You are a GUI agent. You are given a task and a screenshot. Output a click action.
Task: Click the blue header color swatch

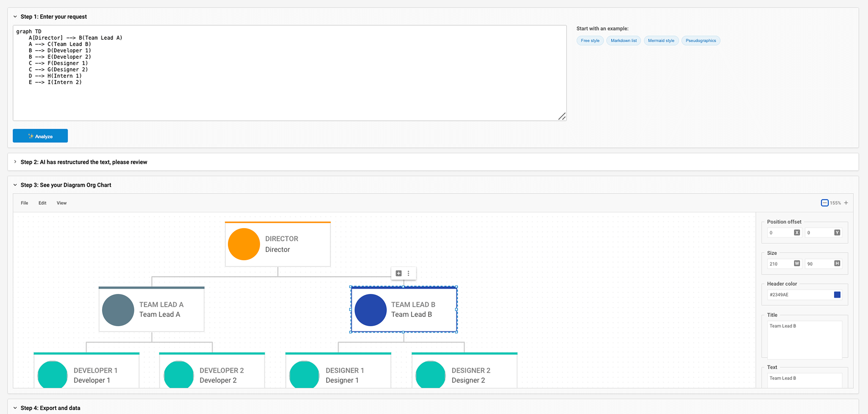click(x=837, y=295)
